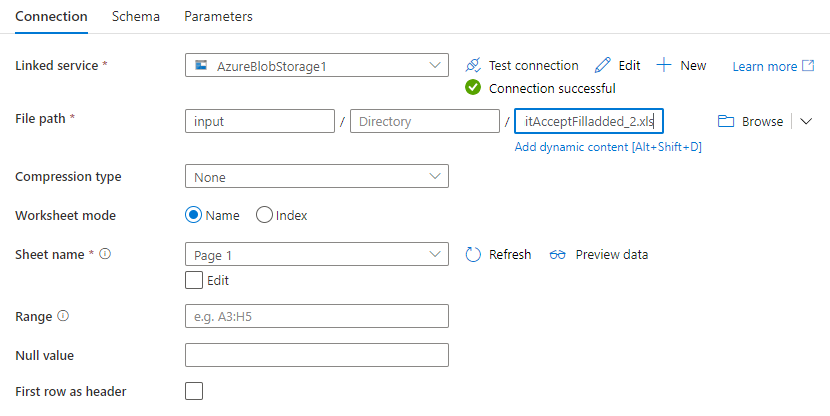Screen dimensions: 830x416
Task: Click the Edit pencil icon
Action: (602, 65)
